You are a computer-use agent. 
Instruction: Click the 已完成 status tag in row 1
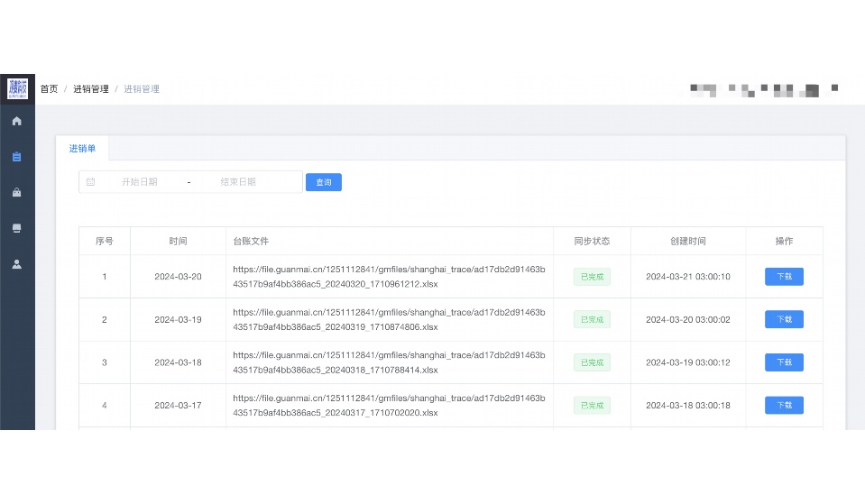(592, 277)
